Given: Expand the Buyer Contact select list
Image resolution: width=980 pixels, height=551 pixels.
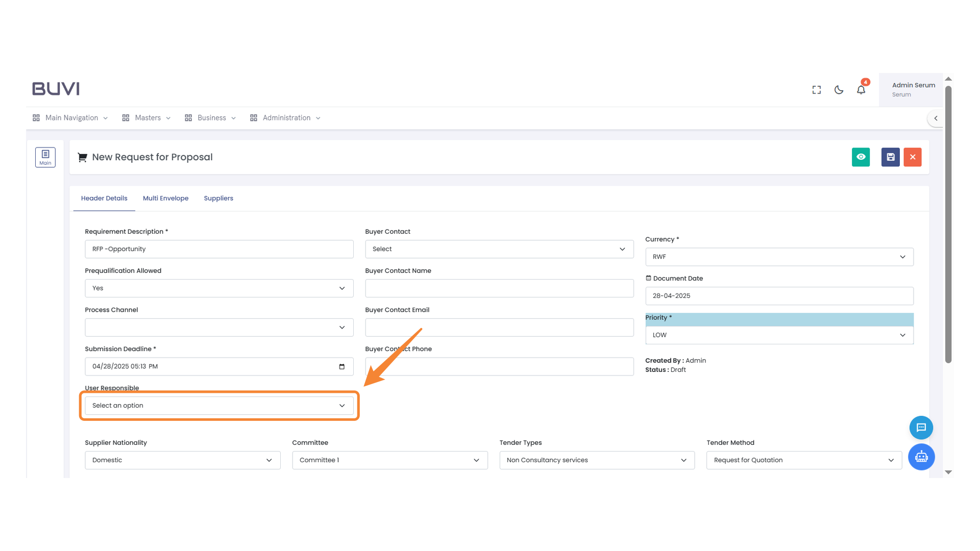Looking at the screenshot, I should point(499,249).
